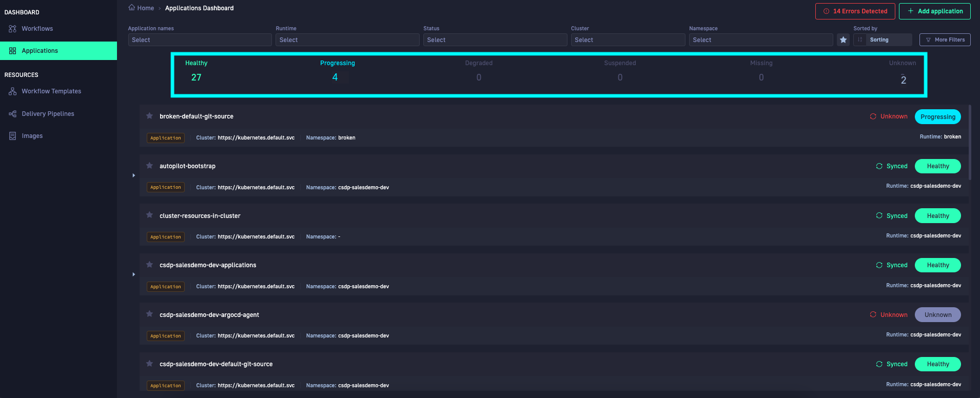Image resolution: width=980 pixels, height=398 pixels.
Task: Click the application list vertical scrollbar
Action: tap(970, 143)
